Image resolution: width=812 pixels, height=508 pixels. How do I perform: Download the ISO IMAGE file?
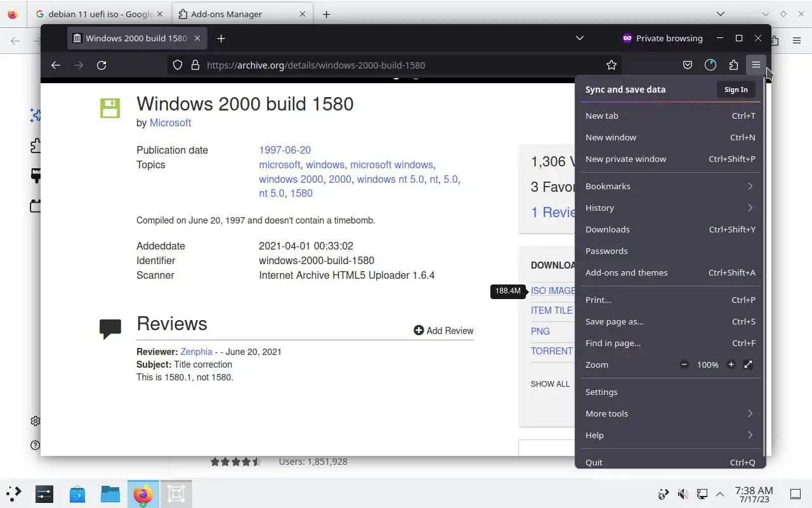[553, 291]
